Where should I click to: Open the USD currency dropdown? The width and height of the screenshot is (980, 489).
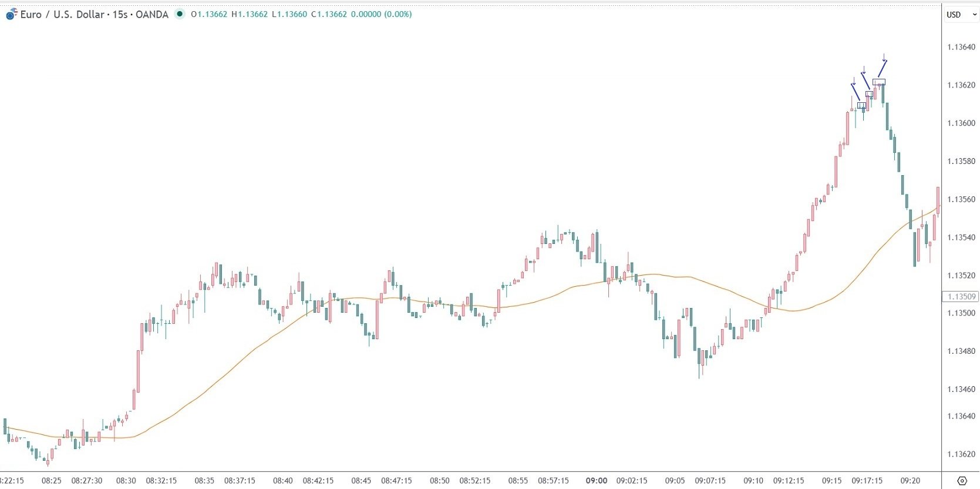click(x=961, y=15)
